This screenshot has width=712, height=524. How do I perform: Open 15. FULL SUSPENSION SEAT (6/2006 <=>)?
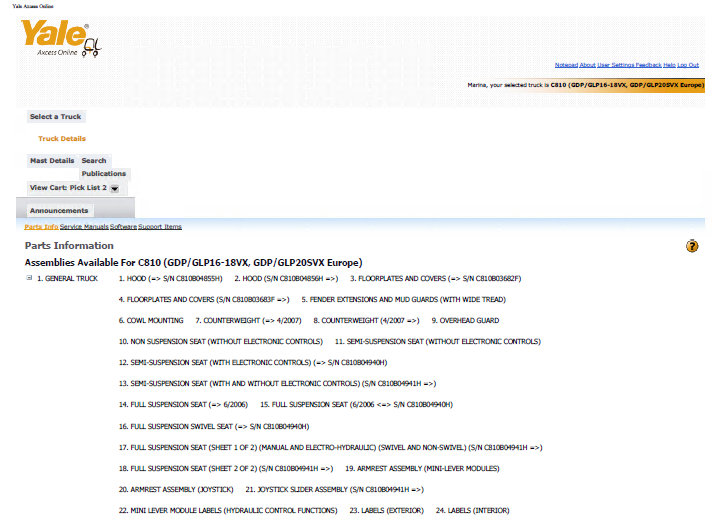click(x=356, y=405)
